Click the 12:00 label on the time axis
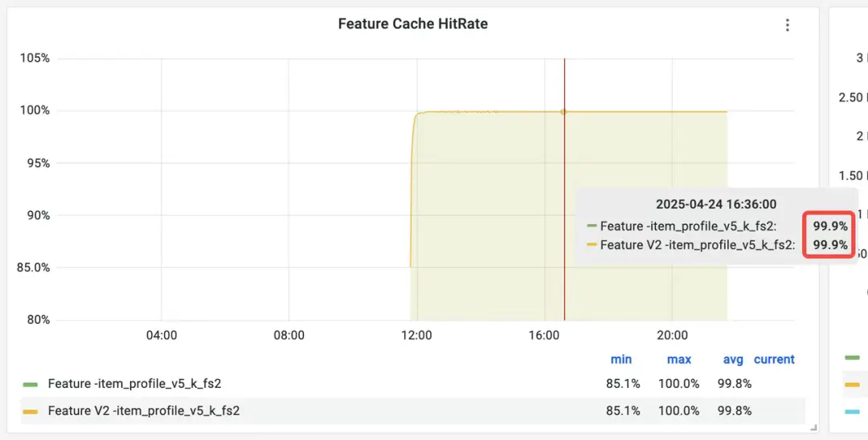This screenshot has width=868, height=440. (x=416, y=336)
